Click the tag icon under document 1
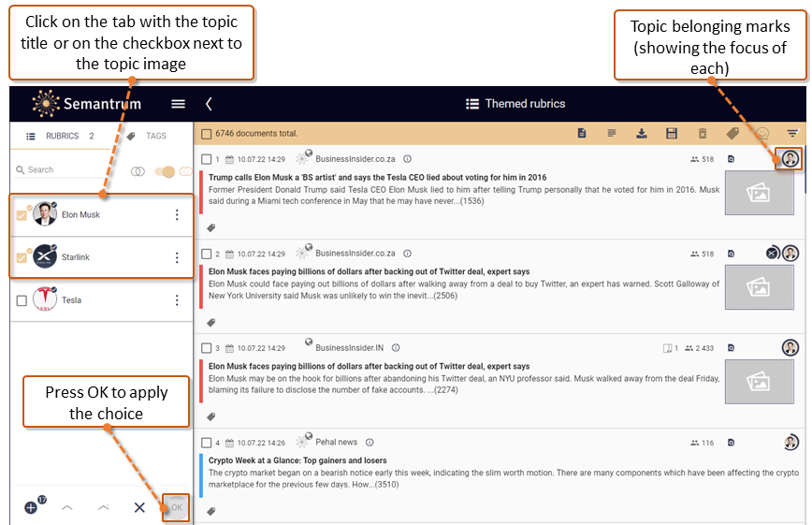812x525 pixels. [211, 228]
